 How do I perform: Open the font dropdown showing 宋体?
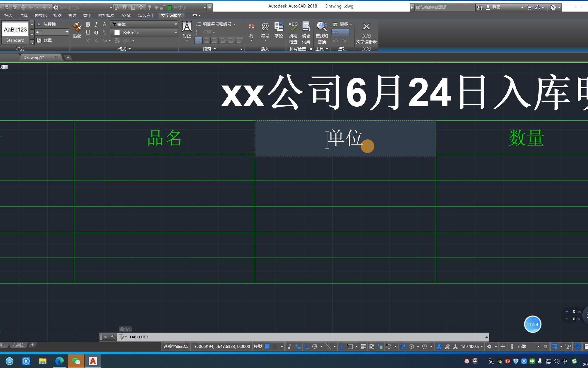[x=144, y=24]
